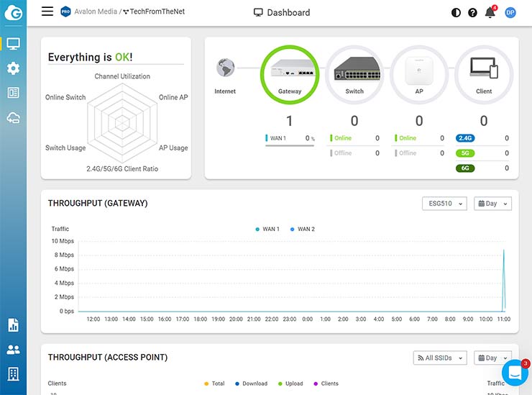Open the users sidebar icon
Screen dimensions: 532x395
[13, 350]
